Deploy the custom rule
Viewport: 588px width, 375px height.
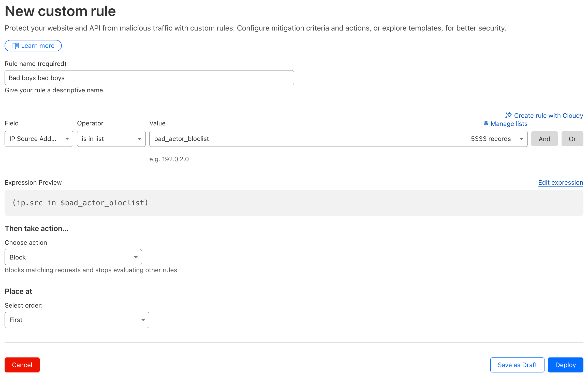566,365
